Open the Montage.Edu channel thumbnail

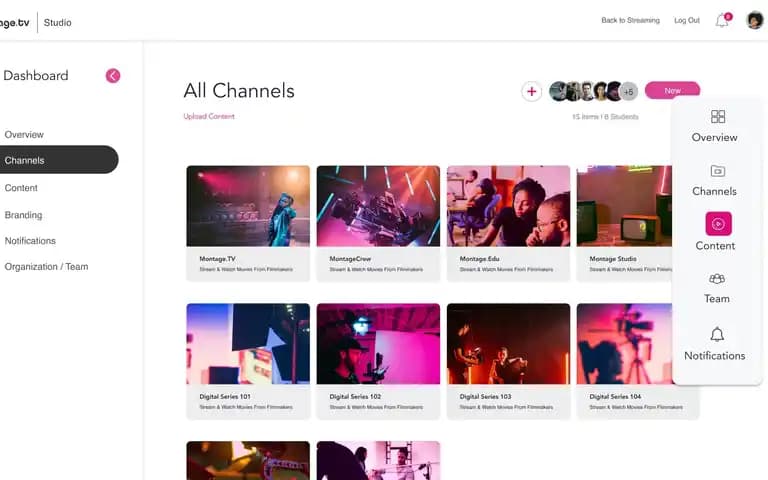[508, 206]
